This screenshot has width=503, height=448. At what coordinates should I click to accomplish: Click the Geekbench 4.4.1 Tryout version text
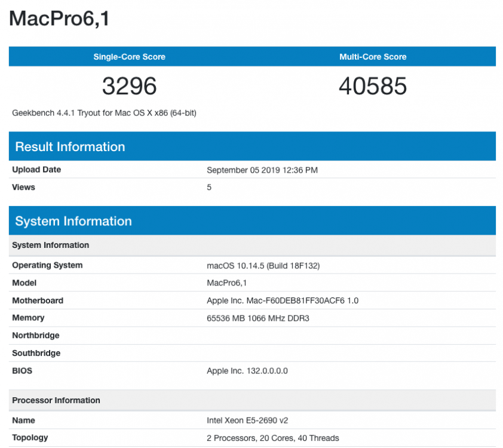coord(105,113)
